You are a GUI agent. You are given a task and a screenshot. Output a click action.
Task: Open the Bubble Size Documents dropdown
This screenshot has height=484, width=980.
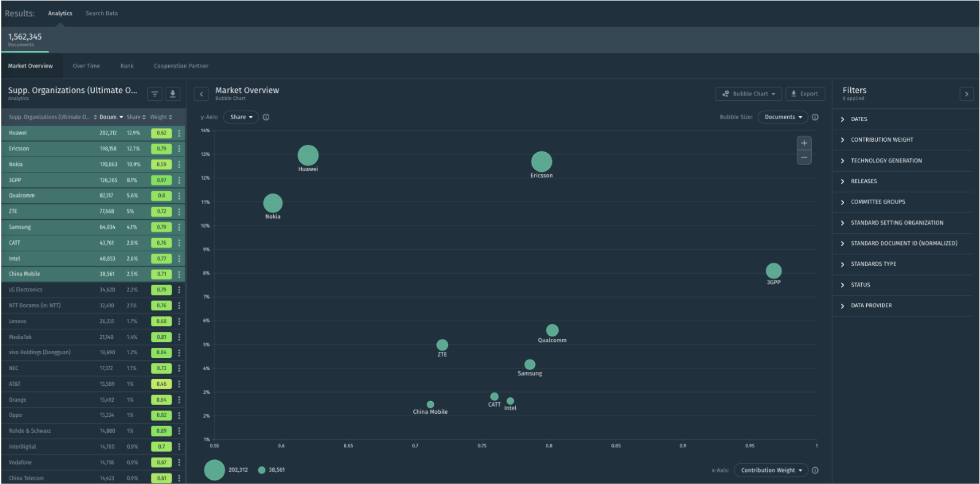[783, 117]
